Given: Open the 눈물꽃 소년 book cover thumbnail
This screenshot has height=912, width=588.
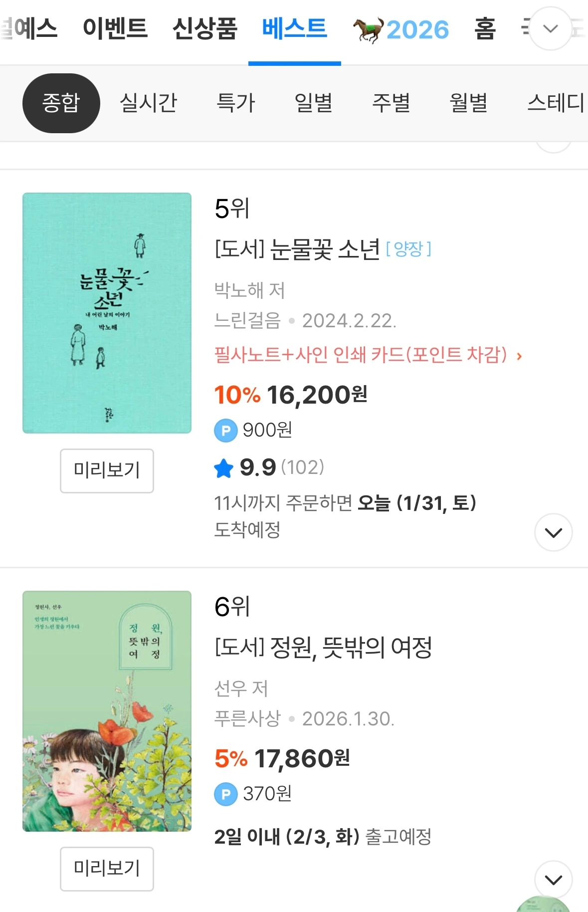Looking at the screenshot, I should pos(107,313).
